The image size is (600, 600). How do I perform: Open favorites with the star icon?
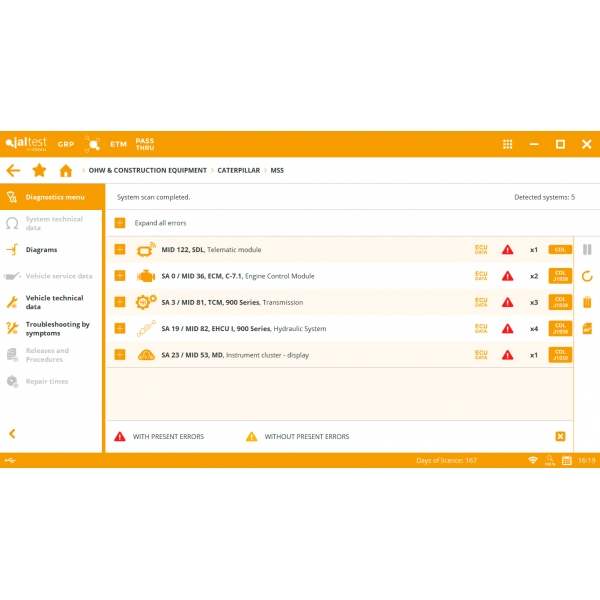39,171
